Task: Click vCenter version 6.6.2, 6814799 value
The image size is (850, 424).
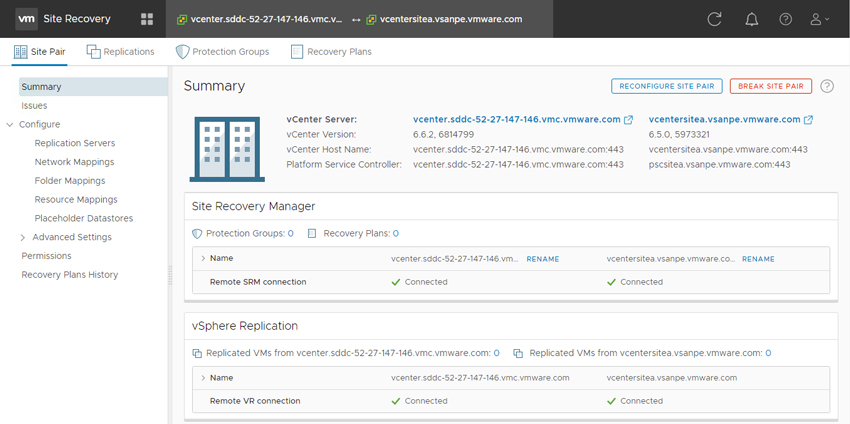Action: [444, 134]
